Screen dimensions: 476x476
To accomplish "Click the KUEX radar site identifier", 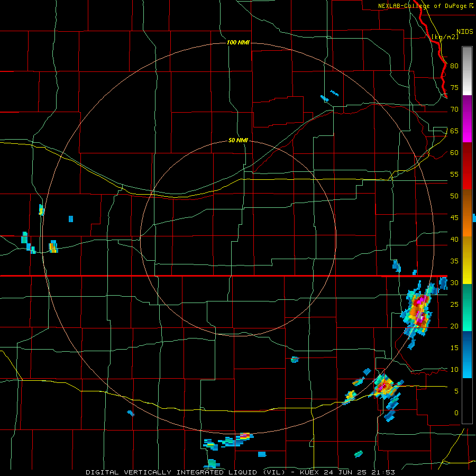I will click(309, 472).
